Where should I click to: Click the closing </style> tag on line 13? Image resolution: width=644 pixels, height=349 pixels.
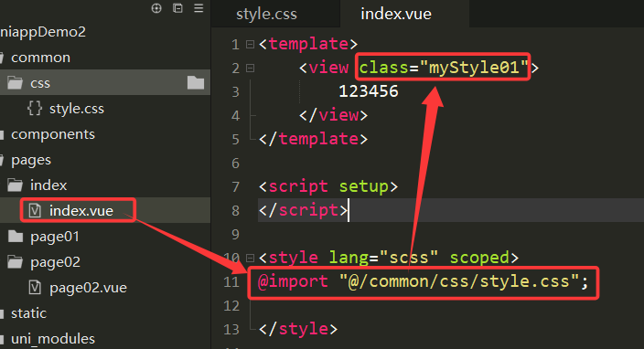(298, 329)
